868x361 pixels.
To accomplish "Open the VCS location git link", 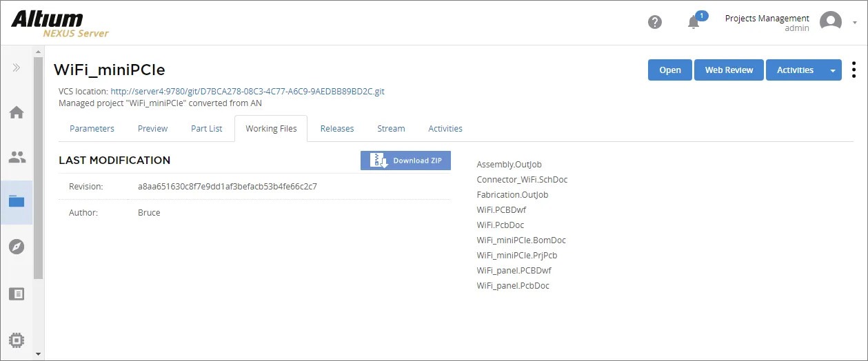I will 248,91.
